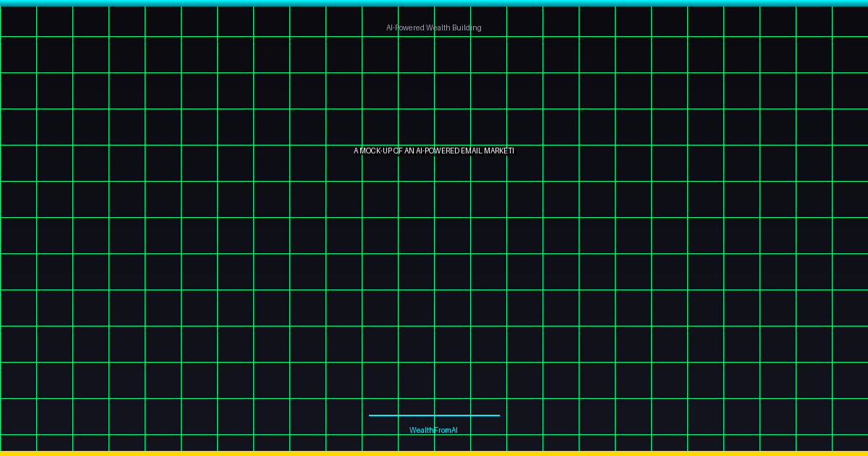This screenshot has height=456, width=868.
Task: Click the cyan divider line above WealthFromAI
Action: click(x=434, y=415)
